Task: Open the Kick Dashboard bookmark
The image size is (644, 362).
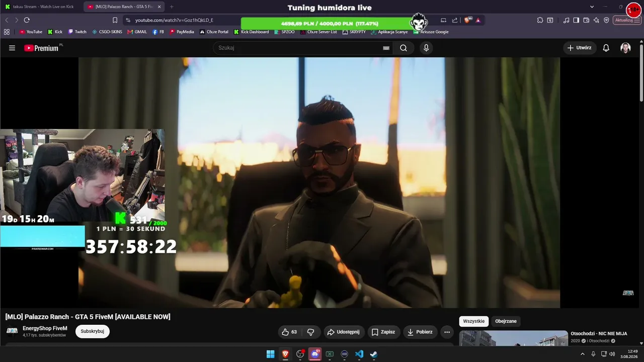Action: pos(251,32)
